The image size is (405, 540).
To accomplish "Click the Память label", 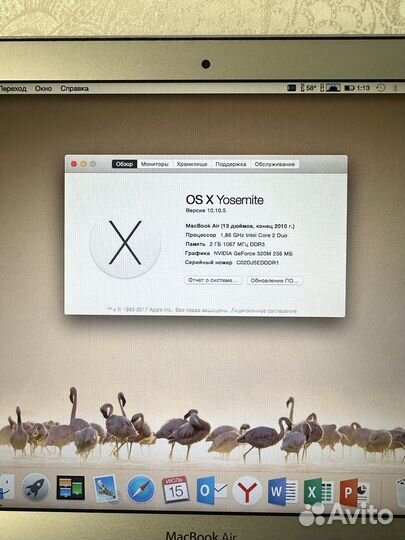I will coord(195,244).
